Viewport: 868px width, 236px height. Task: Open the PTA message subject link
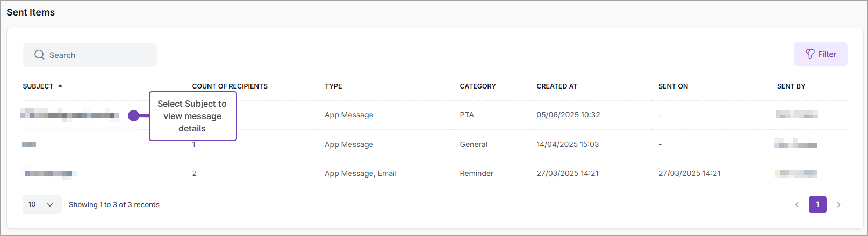click(x=69, y=115)
